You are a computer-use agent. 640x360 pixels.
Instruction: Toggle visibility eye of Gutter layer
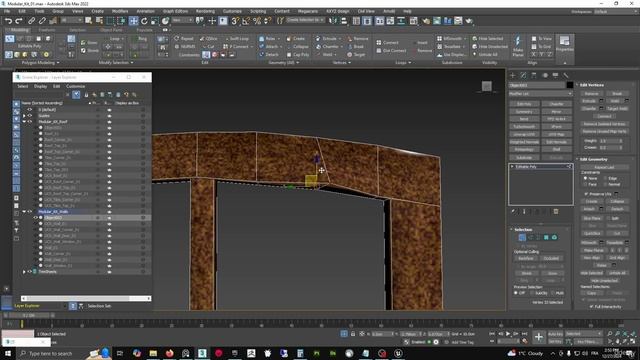pyautogui.click(x=29, y=116)
